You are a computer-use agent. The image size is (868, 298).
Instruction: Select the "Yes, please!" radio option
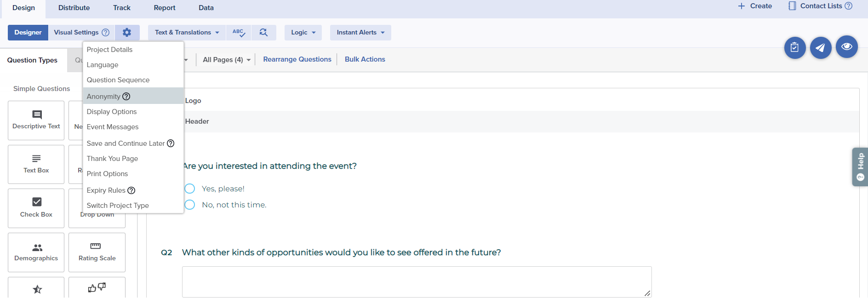pyautogui.click(x=190, y=189)
